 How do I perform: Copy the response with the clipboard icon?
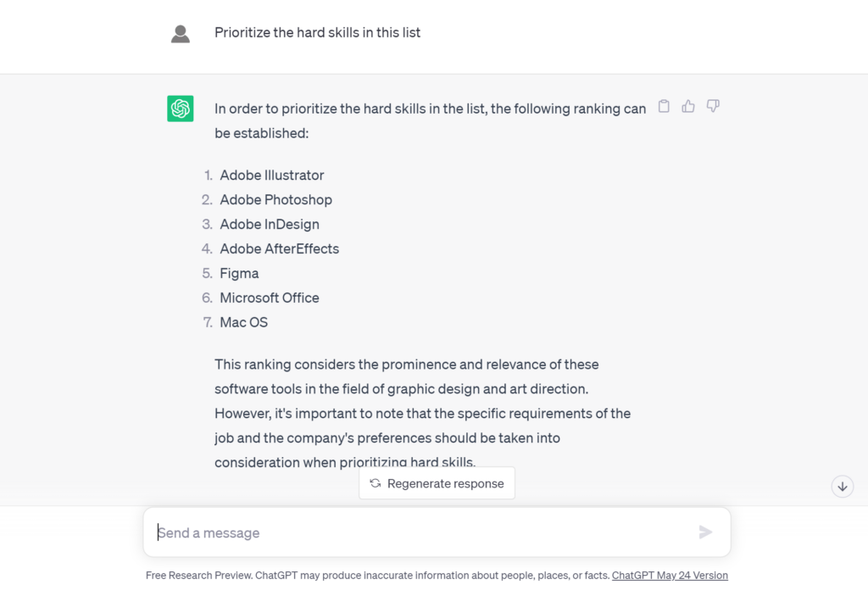click(x=664, y=106)
